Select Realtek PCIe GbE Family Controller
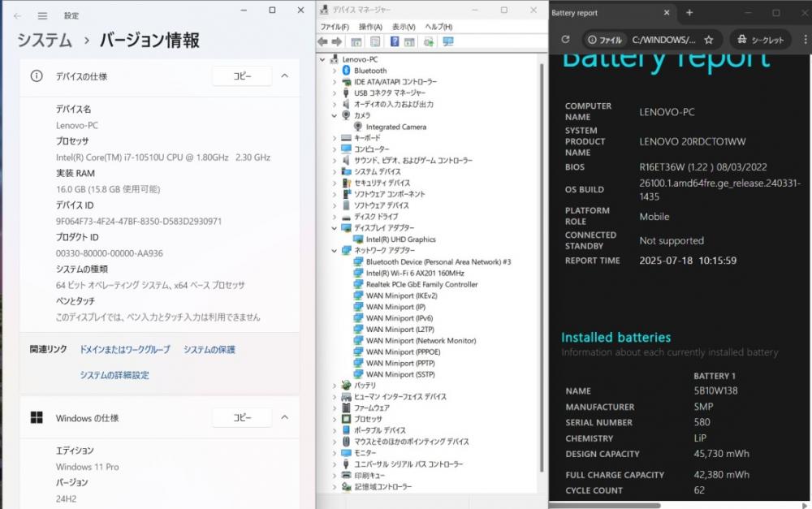The image size is (812, 509). tap(421, 284)
